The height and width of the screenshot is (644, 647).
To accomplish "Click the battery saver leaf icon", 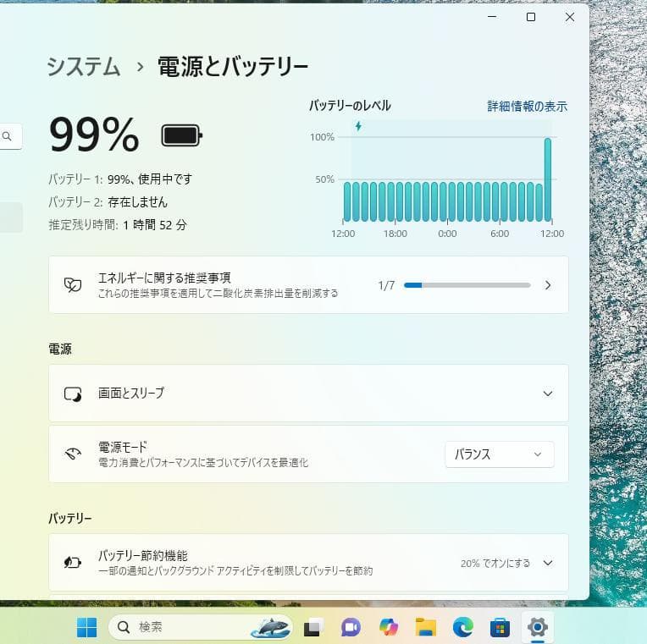I will click(73, 563).
